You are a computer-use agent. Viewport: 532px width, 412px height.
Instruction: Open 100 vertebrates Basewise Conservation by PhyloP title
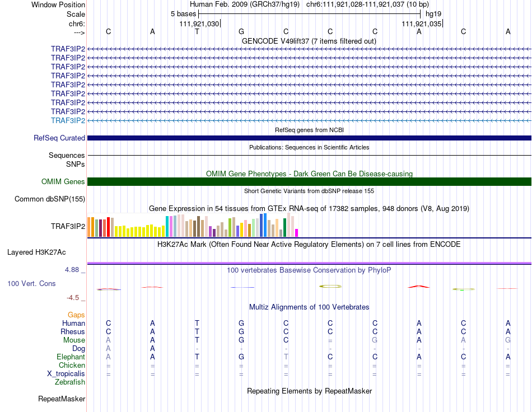(x=309, y=270)
